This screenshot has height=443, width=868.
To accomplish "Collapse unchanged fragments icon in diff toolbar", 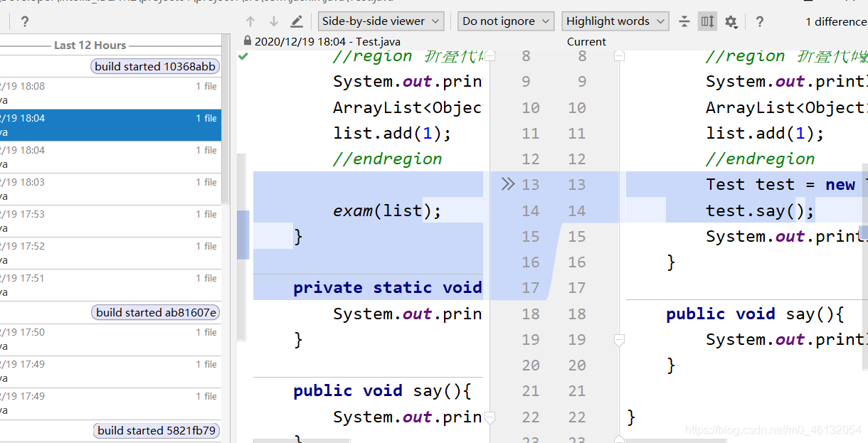I will pyautogui.click(x=684, y=21).
